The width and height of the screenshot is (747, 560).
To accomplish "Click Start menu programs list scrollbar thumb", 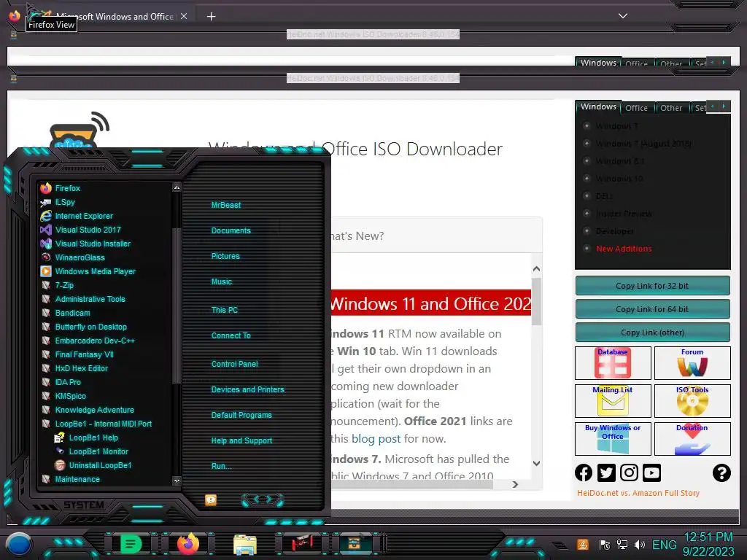I will [x=177, y=306].
